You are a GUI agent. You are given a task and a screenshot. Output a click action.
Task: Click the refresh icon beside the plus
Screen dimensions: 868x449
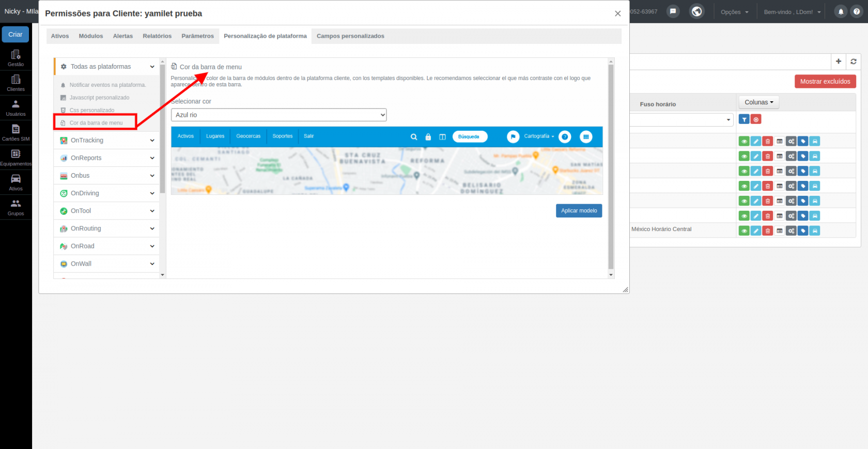[854, 61]
